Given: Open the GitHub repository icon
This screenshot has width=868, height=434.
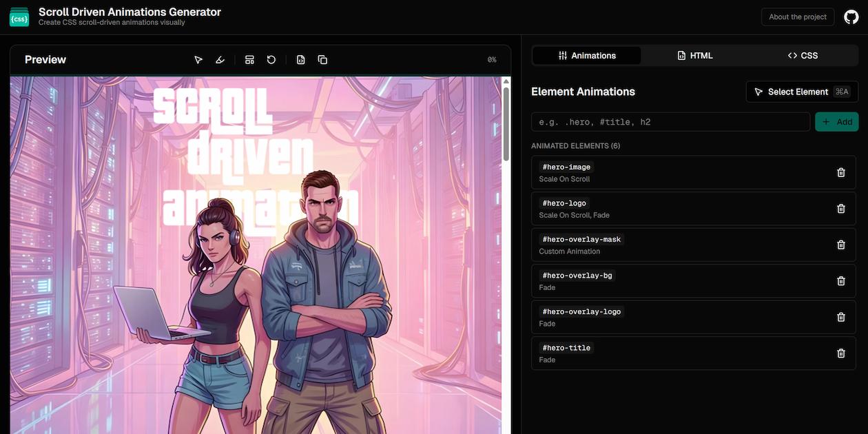Looking at the screenshot, I should click(x=851, y=17).
